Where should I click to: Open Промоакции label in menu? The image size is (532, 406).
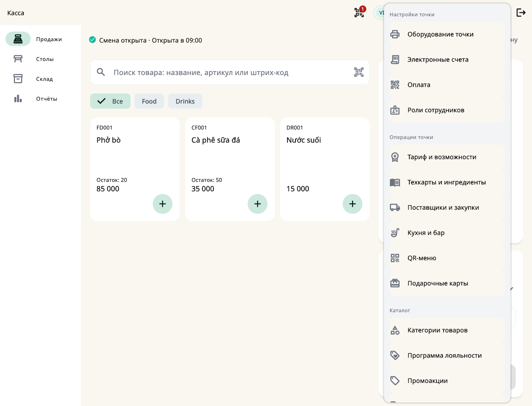(428, 381)
